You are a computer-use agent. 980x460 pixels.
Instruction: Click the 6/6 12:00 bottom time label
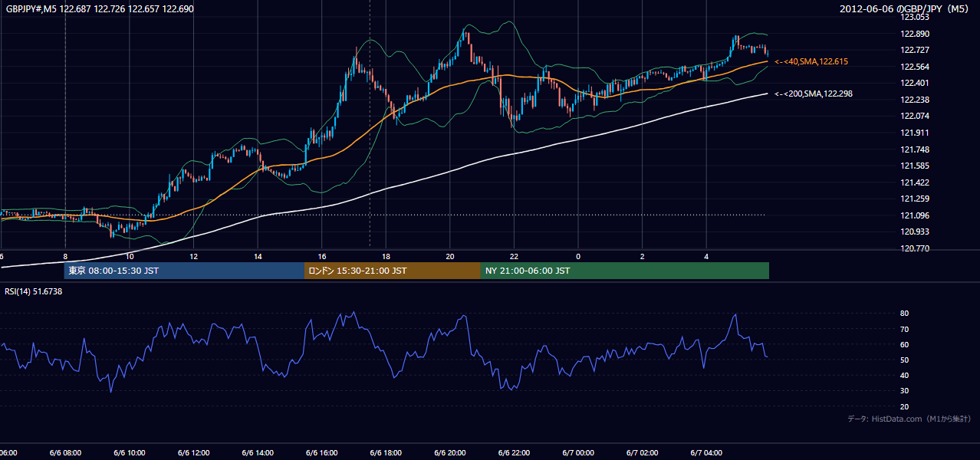194,453
